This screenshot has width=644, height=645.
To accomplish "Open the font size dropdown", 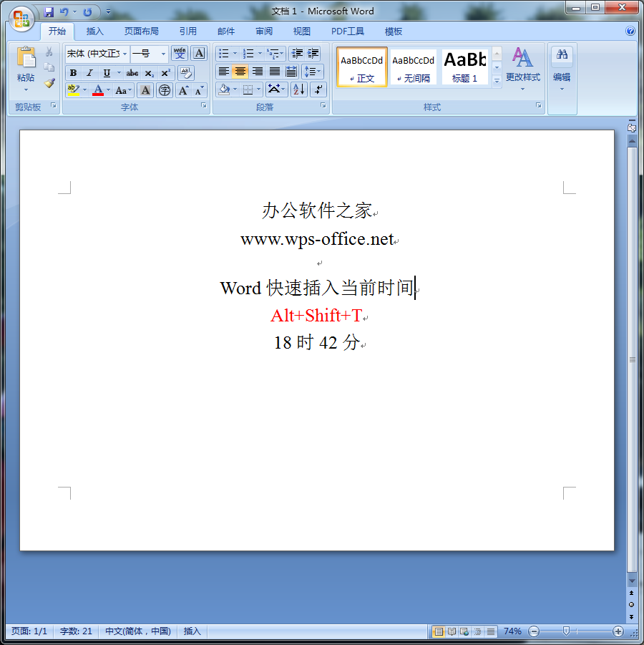I will [x=163, y=54].
